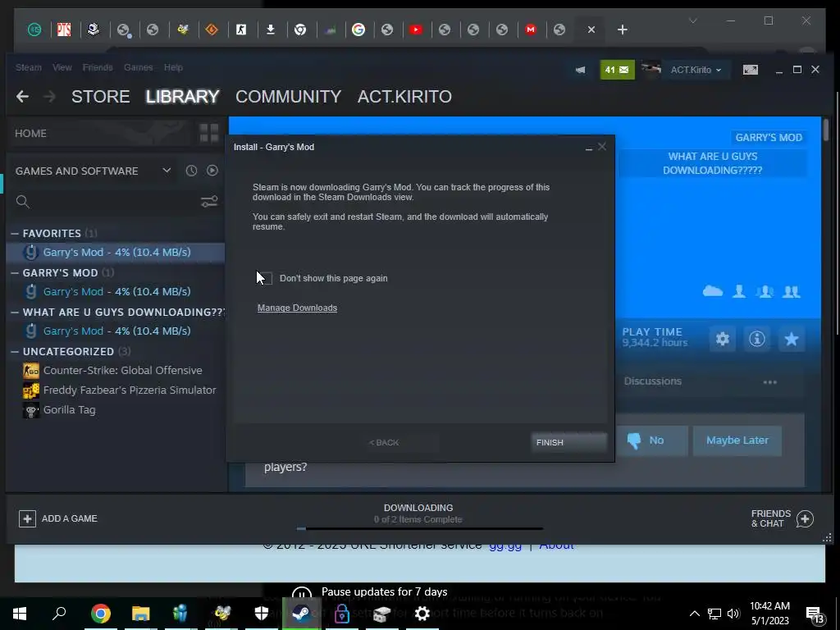Open Steam announcements megaphone icon
Viewport: 840px width, 630px height.
coord(580,70)
